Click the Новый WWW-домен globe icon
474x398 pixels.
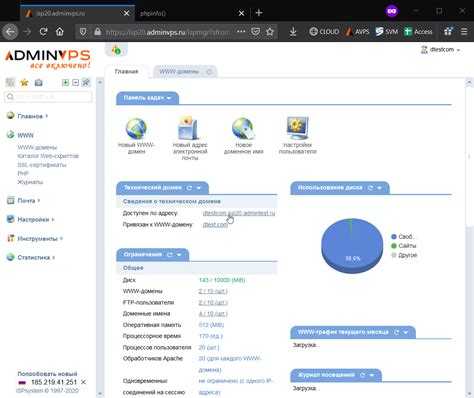point(136,129)
